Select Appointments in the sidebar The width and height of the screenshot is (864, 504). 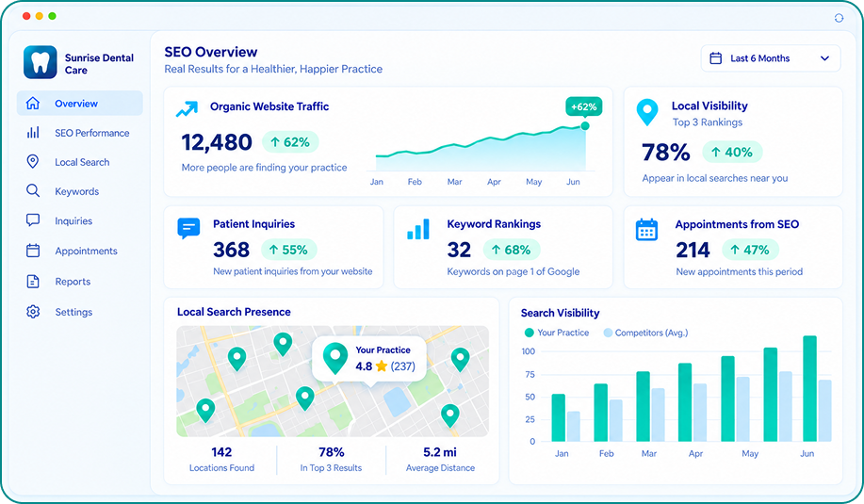tap(80, 251)
